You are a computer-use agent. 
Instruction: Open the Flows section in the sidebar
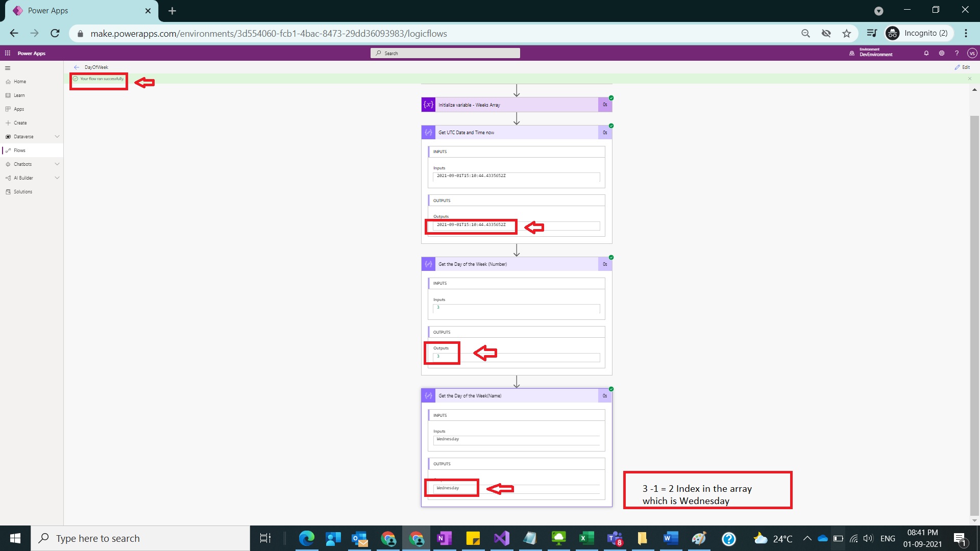point(18,150)
